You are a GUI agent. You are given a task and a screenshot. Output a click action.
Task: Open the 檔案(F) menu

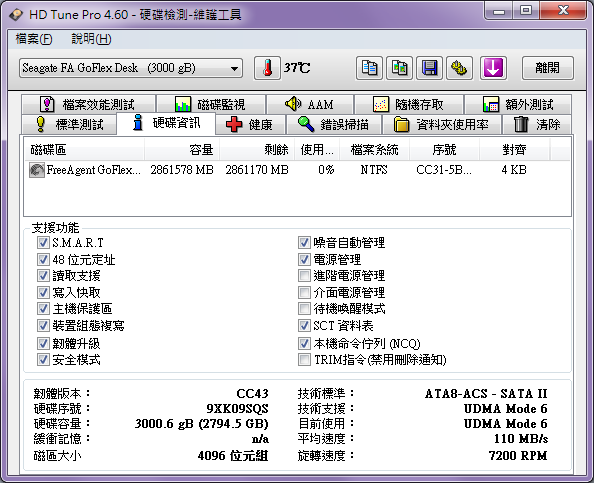(x=34, y=39)
